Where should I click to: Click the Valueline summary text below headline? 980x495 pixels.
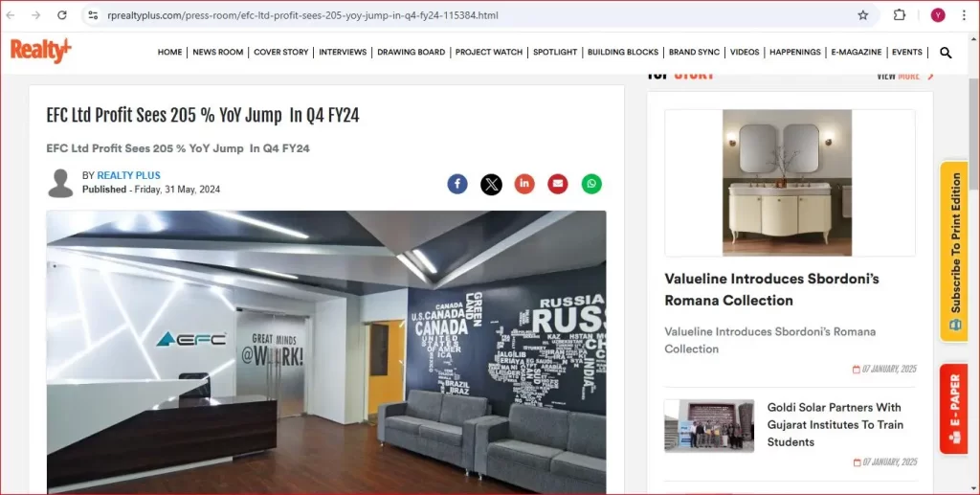tap(770, 340)
